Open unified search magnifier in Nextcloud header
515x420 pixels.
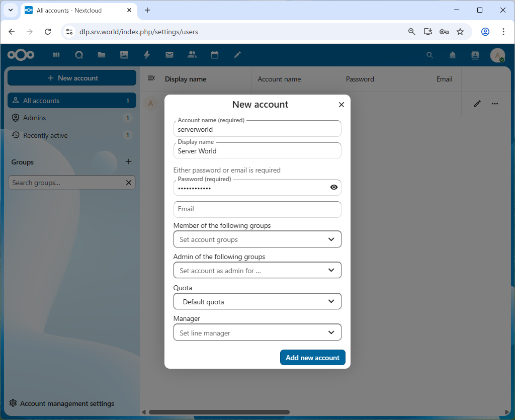(430, 55)
